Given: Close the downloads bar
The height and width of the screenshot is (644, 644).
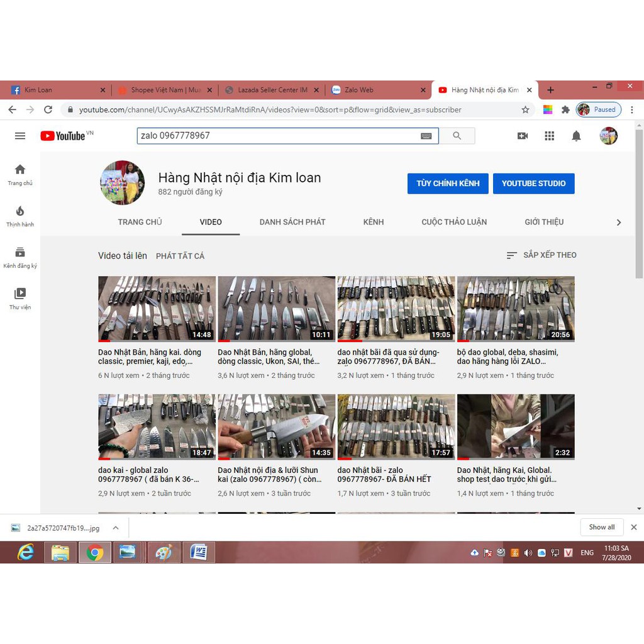Looking at the screenshot, I should point(634,527).
